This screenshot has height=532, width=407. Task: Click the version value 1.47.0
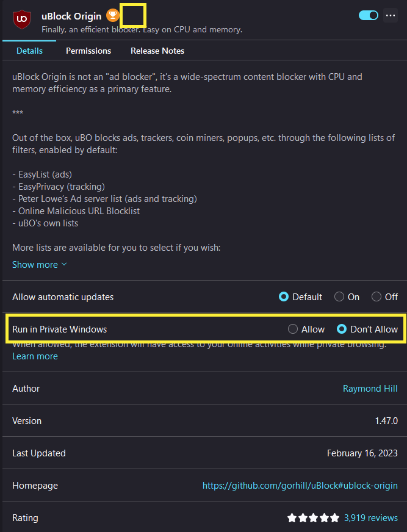pos(386,421)
